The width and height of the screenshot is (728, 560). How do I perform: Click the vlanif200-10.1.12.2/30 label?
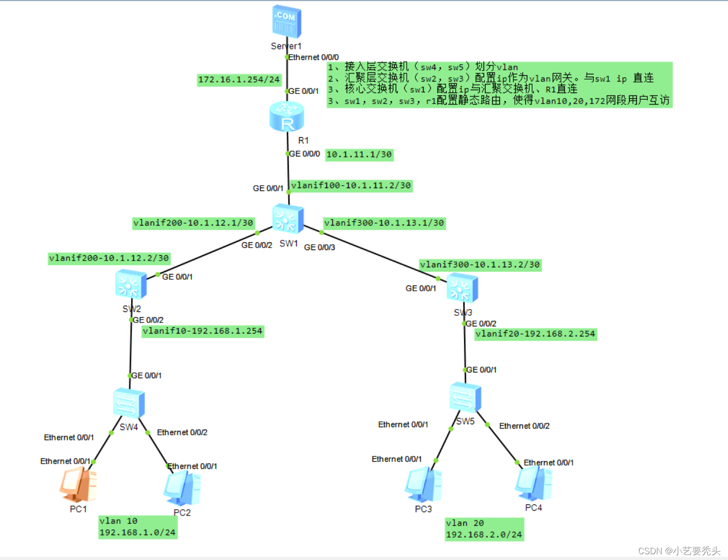(109, 258)
